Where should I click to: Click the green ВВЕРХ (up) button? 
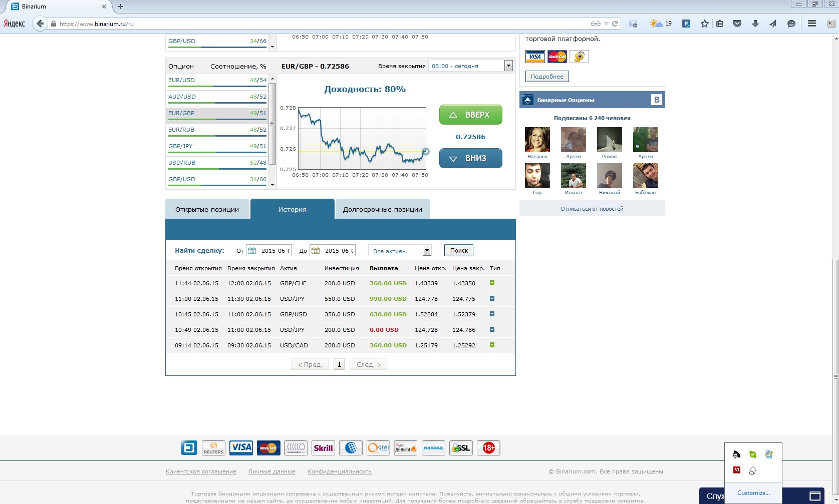tap(470, 115)
